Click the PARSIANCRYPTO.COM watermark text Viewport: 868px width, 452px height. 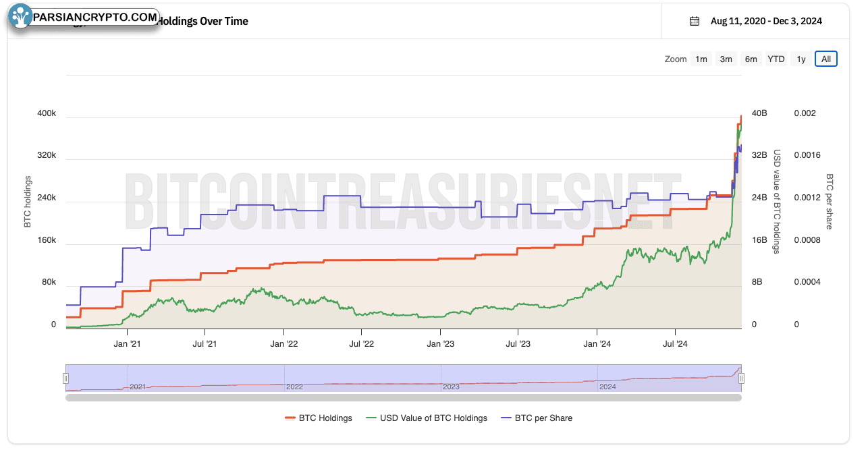95,16
